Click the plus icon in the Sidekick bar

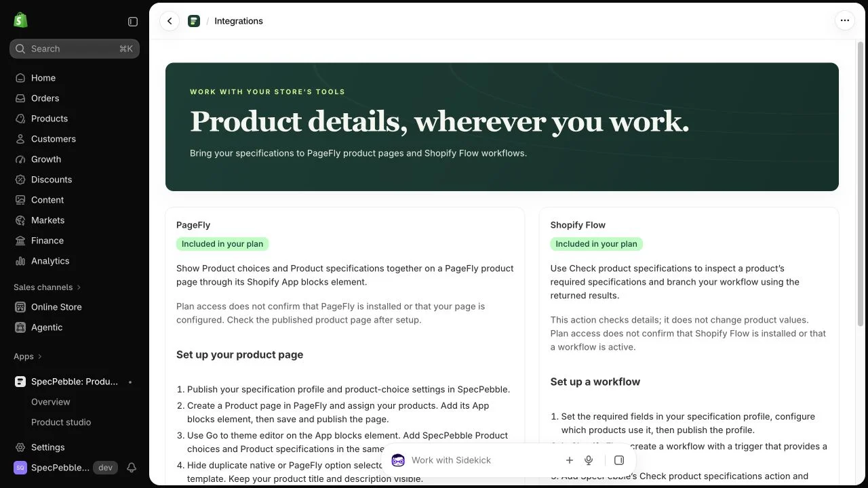pyautogui.click(x=570, y=460)
